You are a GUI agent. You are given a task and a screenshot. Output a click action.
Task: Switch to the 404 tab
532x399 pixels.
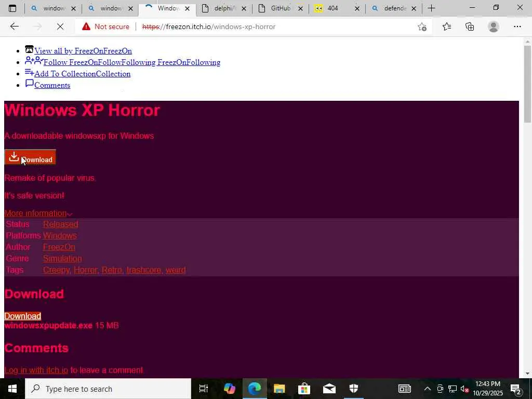click(332, 8)
